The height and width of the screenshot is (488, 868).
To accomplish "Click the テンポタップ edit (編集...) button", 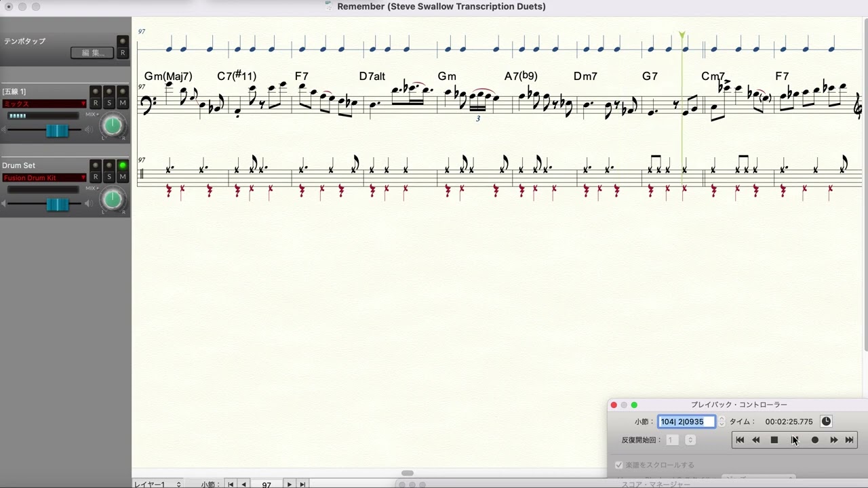I will (92, 53).
